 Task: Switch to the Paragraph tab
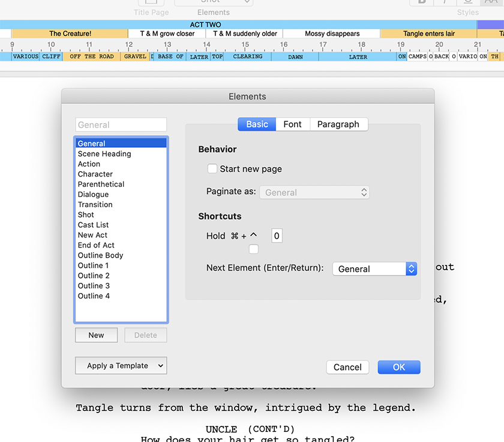point(338,124)
